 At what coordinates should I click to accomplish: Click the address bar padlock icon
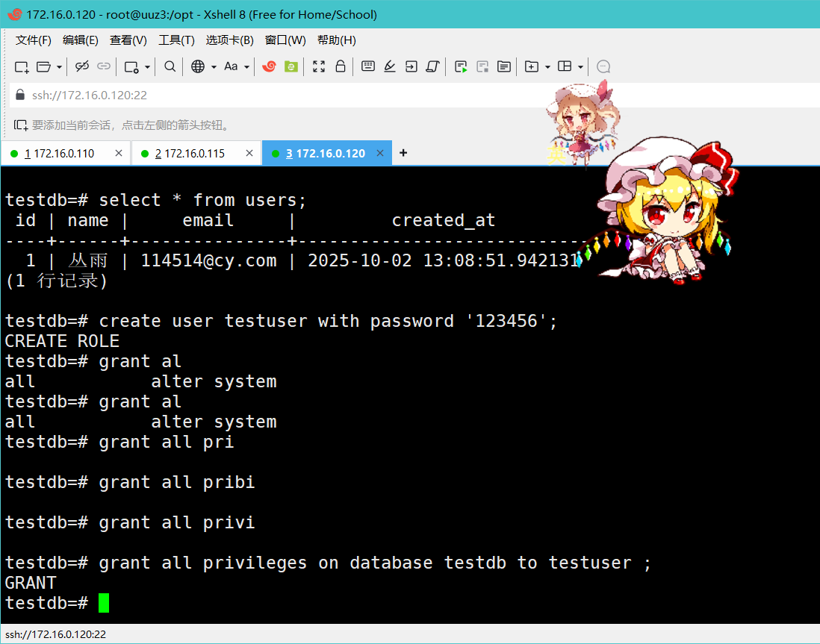tap(20, 95)
